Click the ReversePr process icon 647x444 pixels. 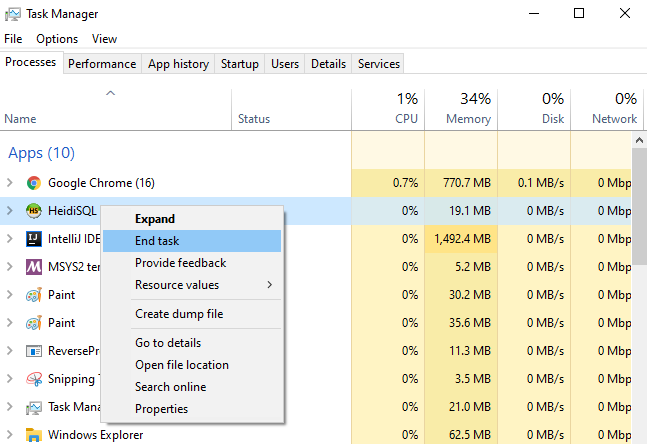pyautogui.click(x=34, y=351)
